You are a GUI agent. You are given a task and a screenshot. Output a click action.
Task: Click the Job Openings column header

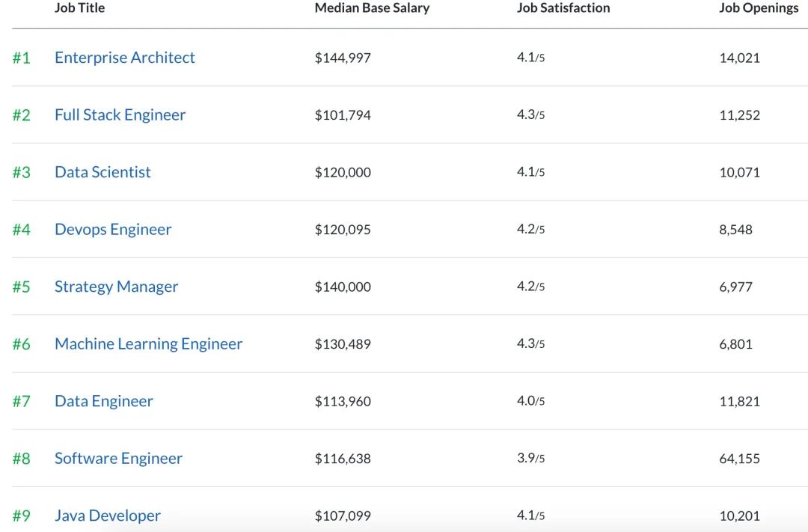(x=759, y=8)
